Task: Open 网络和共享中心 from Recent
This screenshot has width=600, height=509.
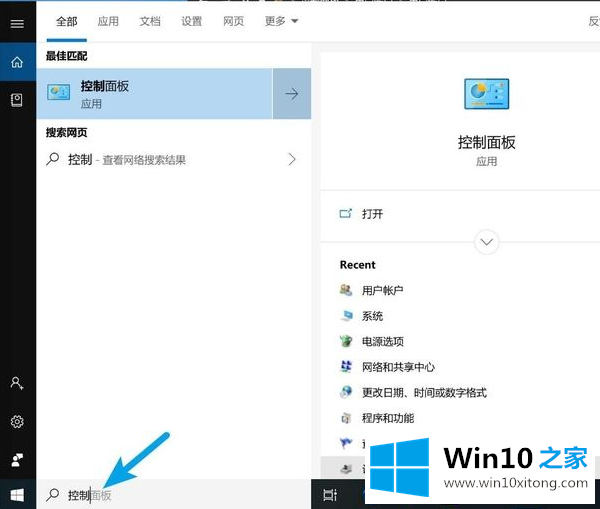Action: [x=398, y=367]
